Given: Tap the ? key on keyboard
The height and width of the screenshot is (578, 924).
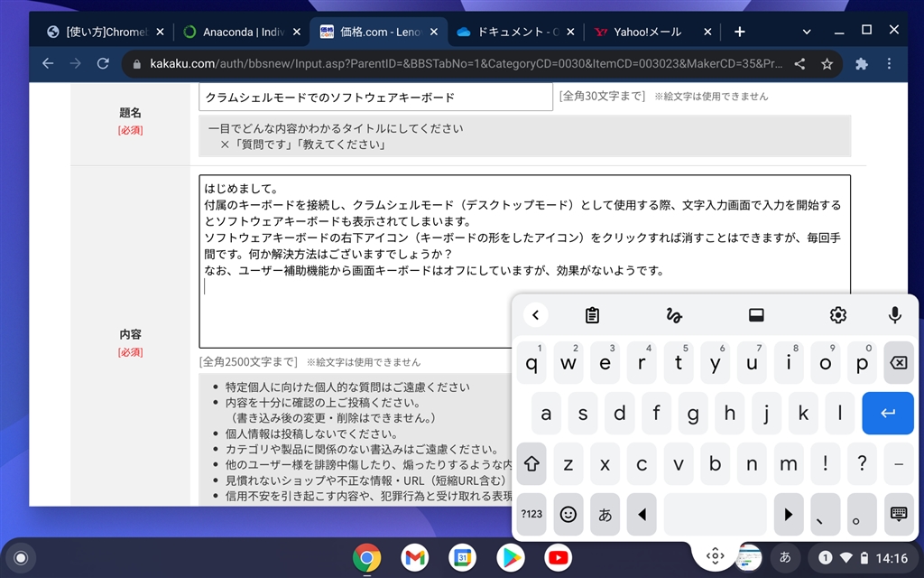Looking at the screenshot, I should click(x=862, y=463).
